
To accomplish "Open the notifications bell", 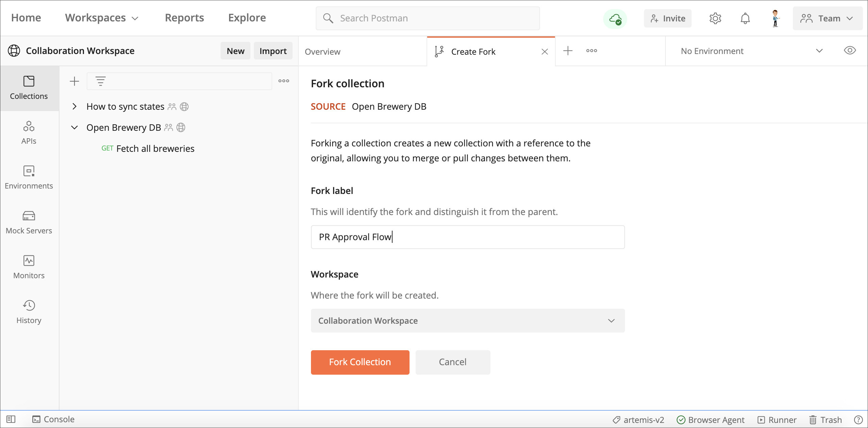I will pyautogui.click(x=745, y=18).
